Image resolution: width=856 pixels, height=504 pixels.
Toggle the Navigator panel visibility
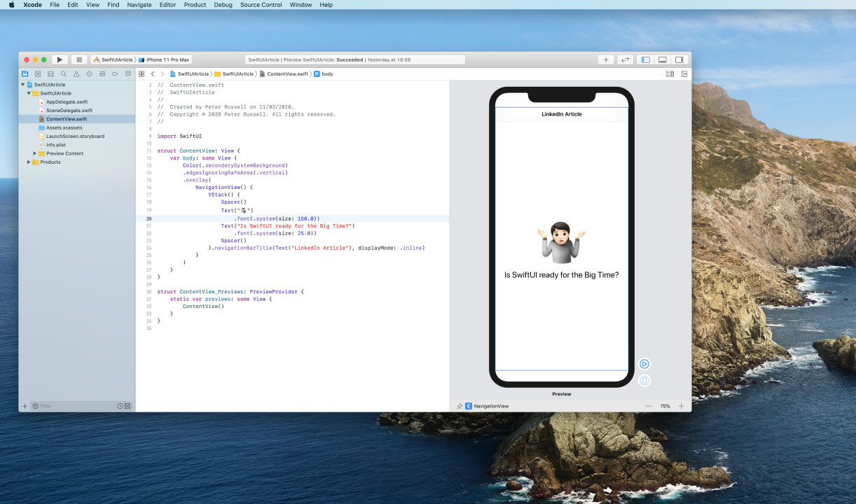(x=646, y=60)
